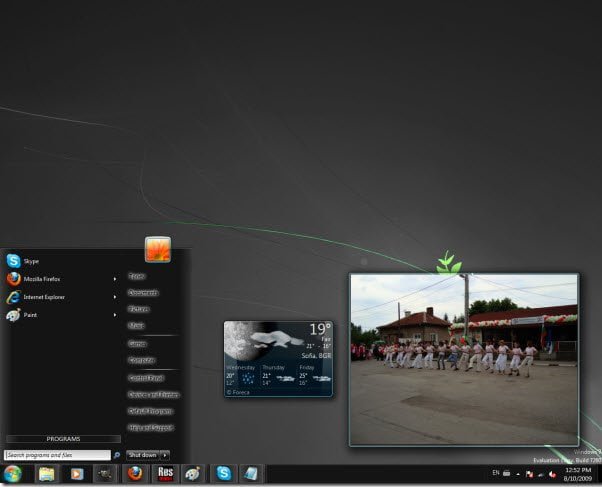The image size is (602, 487).
Task: Open Devices and Printers entry
Action: (154, 395)
